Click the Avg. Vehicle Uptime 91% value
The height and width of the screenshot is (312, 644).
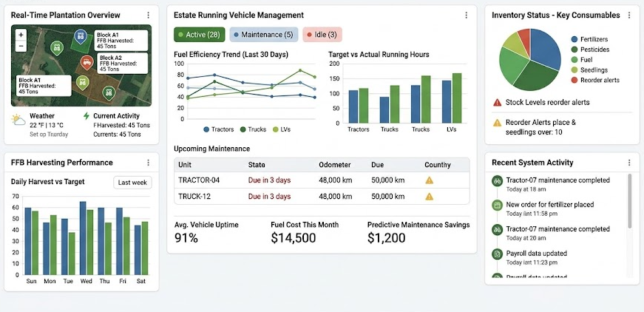(186, 238)
